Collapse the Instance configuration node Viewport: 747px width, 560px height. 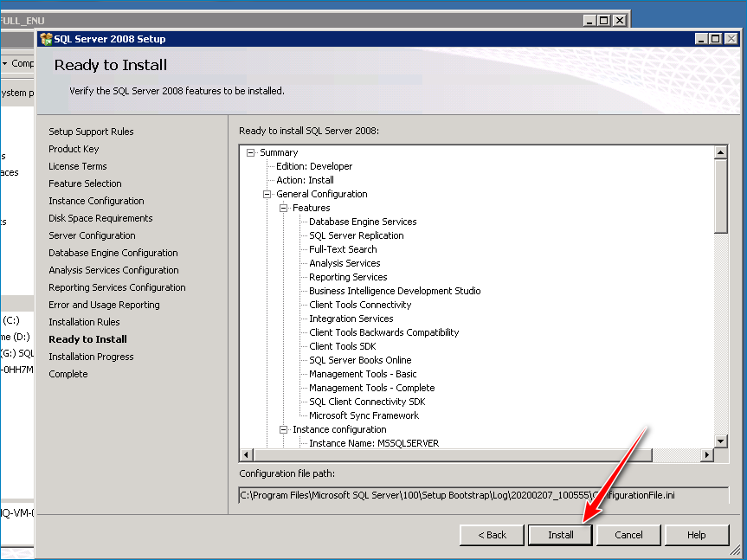click(x=283, y=429)
